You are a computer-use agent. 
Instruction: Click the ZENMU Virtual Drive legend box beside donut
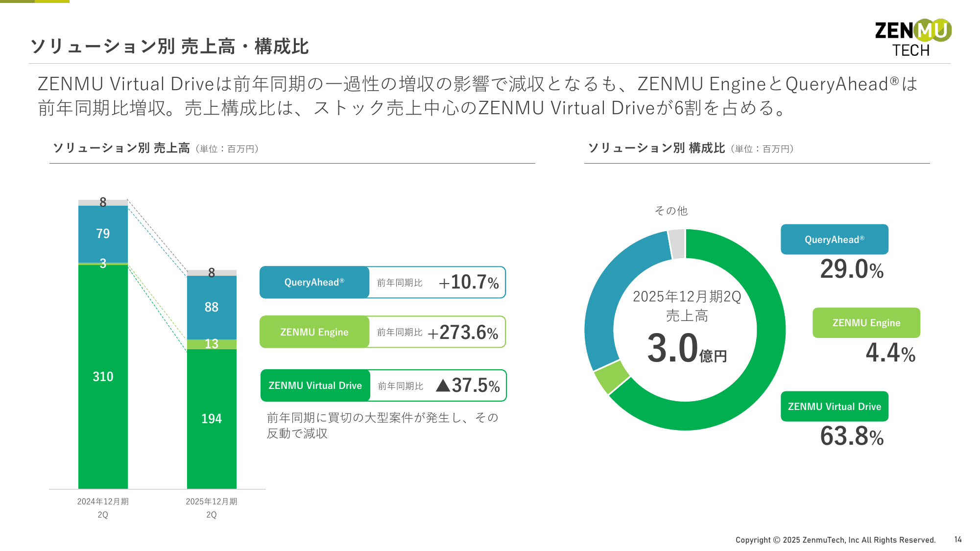[x=835, y=407]
